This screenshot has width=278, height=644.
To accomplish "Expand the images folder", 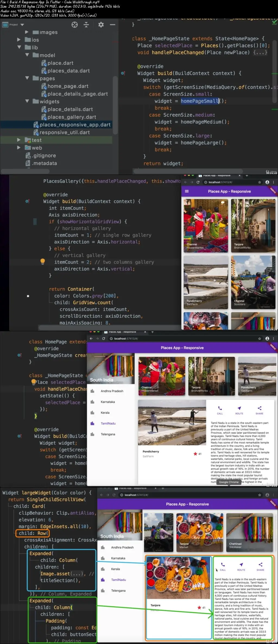I will pyautogui.click(x=27, y=32).
